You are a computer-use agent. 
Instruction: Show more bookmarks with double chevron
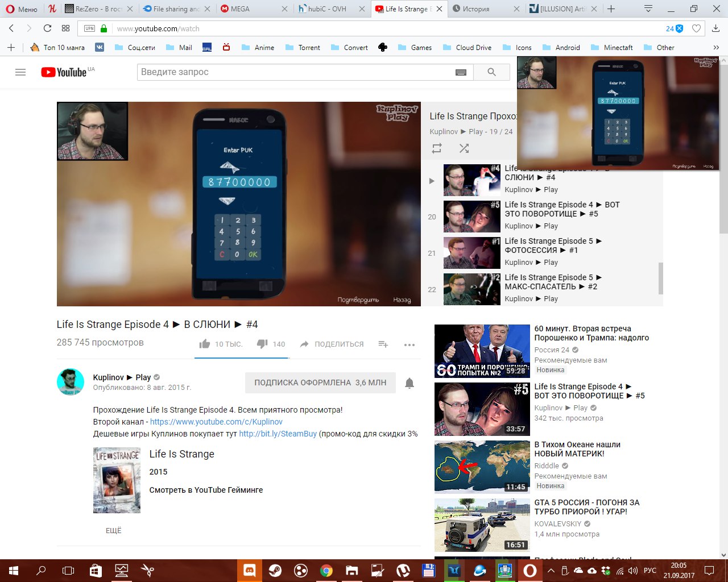tap(716, 47)
